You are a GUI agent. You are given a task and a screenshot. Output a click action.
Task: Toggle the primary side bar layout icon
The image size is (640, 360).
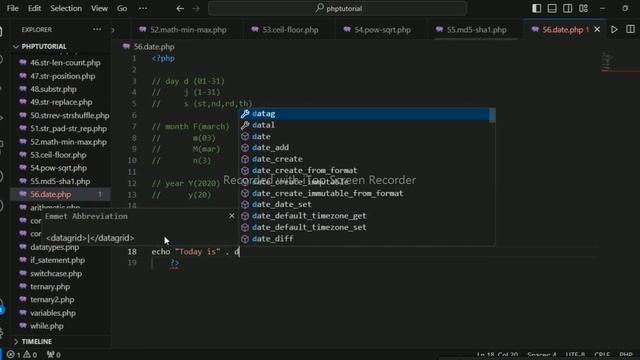click(x=536, y=8)
